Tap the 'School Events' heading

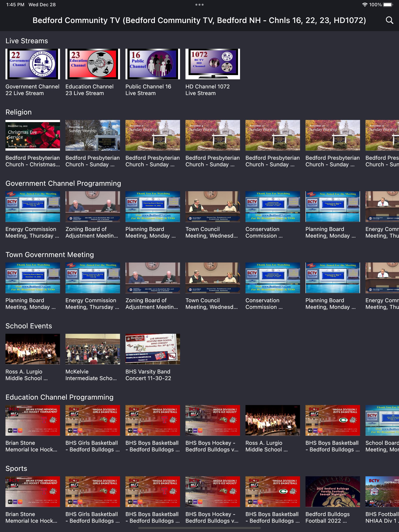click(x=29, y=326)
